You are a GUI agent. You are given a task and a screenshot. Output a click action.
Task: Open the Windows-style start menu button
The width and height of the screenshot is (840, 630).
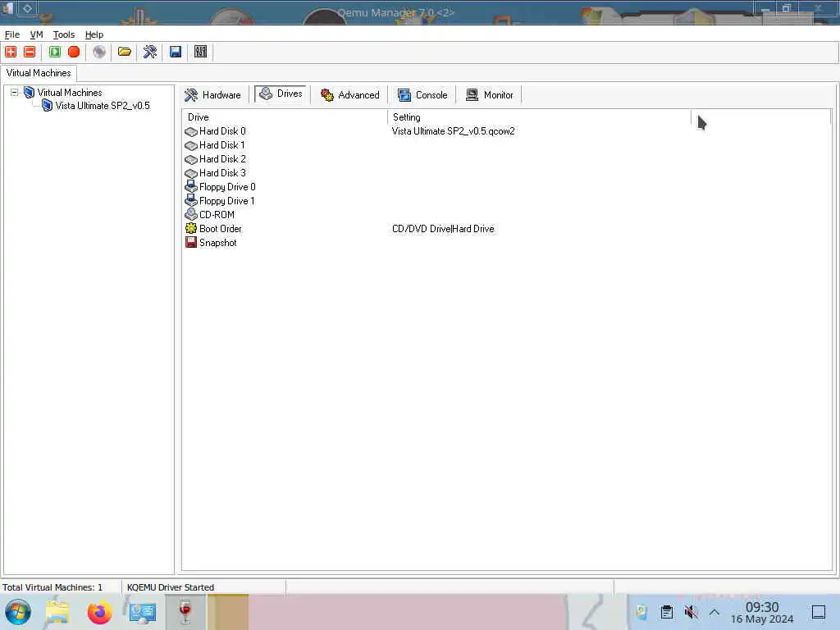[x=18, y=612]
